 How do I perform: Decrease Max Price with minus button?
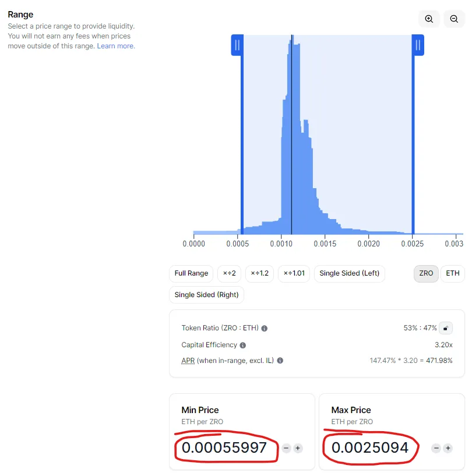point(435,448)
